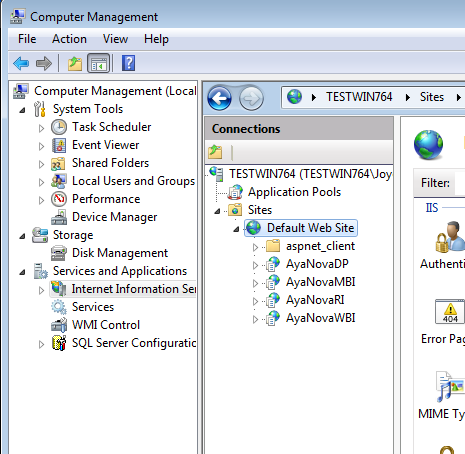Collapse the Services and Applications node
The width and height of the screenshot is (465, 454).
[x=22, y=272]
